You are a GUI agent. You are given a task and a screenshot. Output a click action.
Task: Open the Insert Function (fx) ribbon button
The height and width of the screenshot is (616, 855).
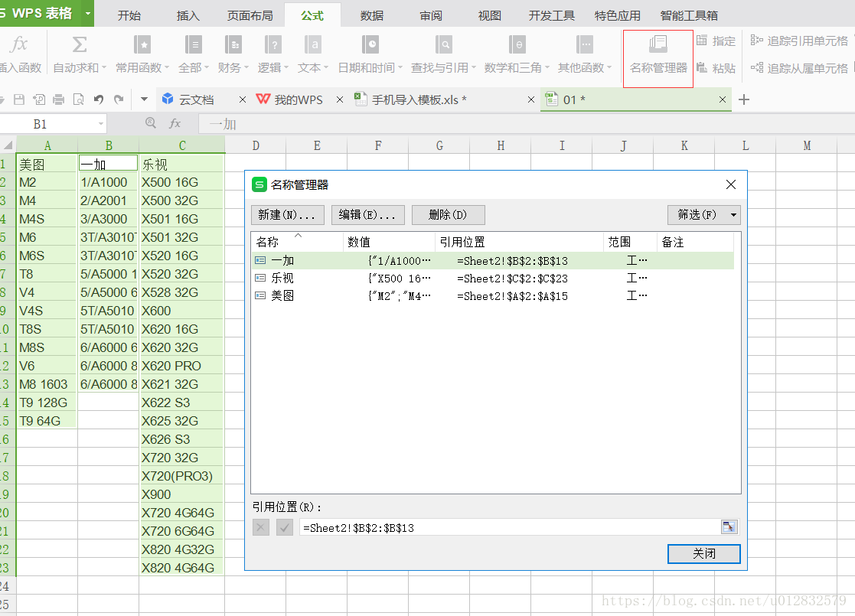pos(19,54)
